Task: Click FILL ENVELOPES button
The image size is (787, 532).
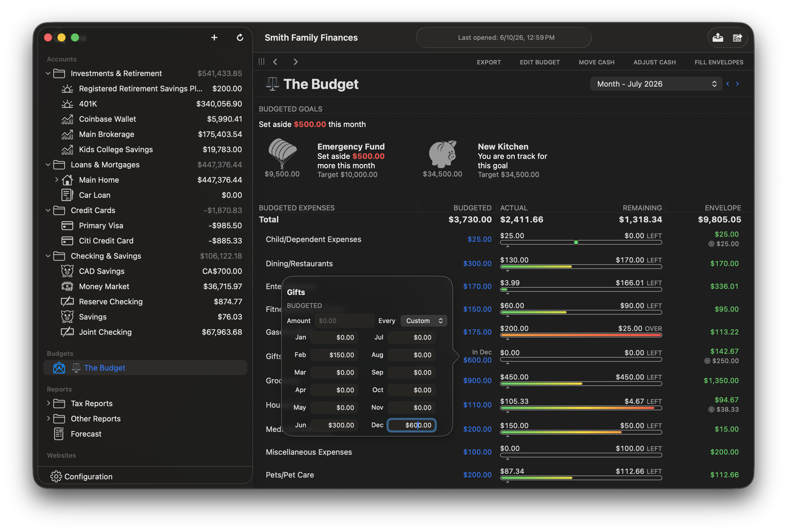Action: (718, 62)
